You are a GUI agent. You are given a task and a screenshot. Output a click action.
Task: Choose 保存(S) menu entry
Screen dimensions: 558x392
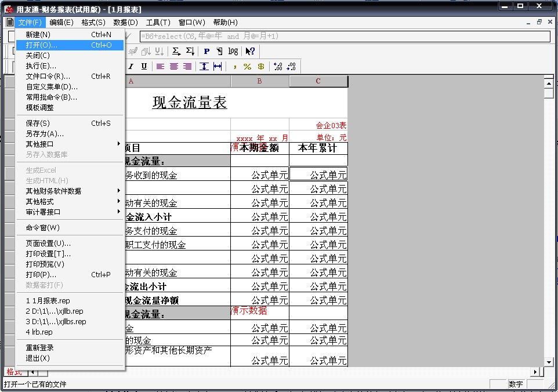coord(70,124)
